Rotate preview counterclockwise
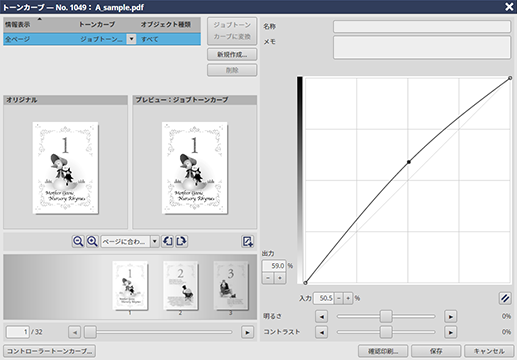Screen dimensions: 517x360 pyautogui.click(x=167, y=241)
